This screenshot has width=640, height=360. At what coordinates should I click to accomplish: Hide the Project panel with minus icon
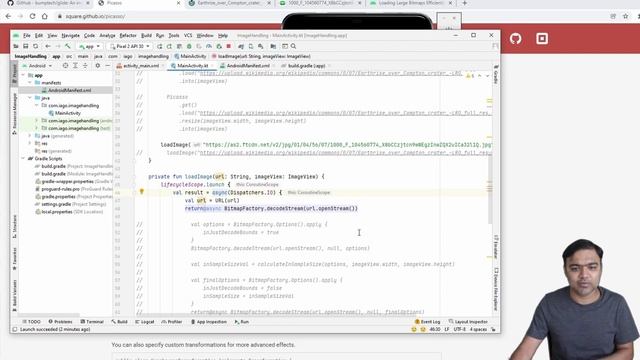tap(107, 65)
